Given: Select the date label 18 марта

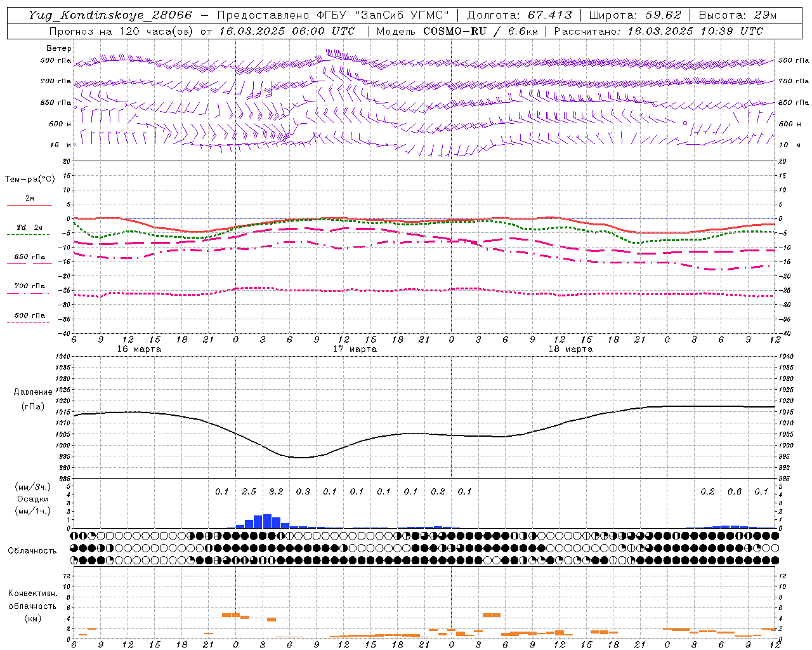Looking at the screenshot, I should 570,349.
